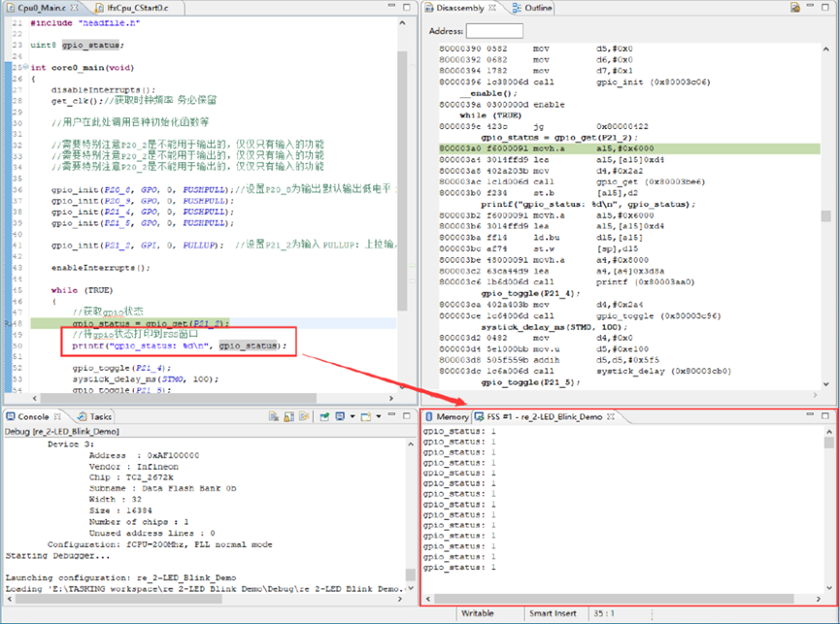Click the Console horizontal scrollbar thumb
This screenshot has width=840, height=624.
[x=118, y=600]
